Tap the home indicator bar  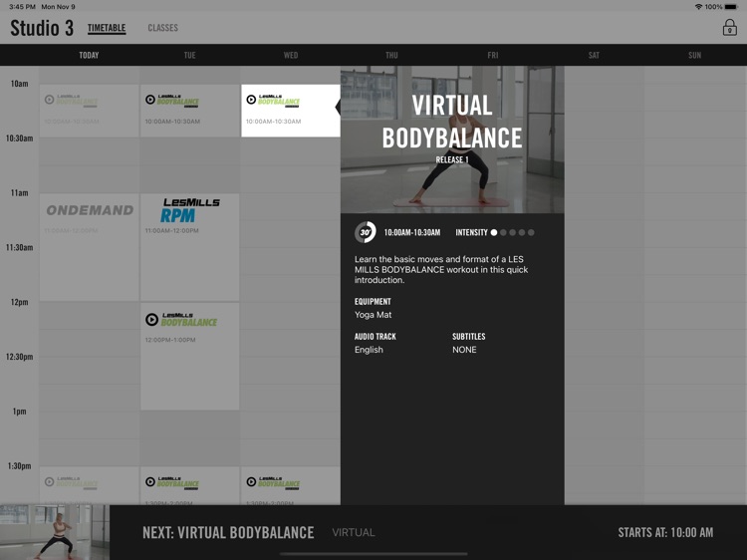373,554
